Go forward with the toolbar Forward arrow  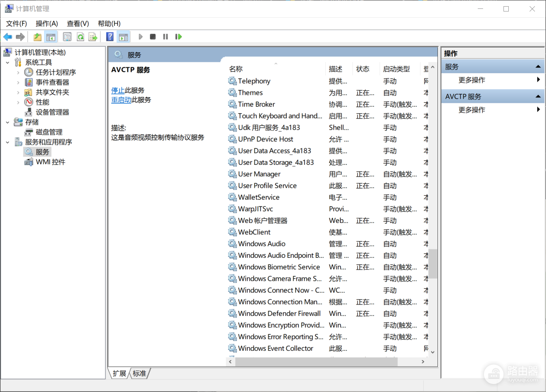pos(20,37)
